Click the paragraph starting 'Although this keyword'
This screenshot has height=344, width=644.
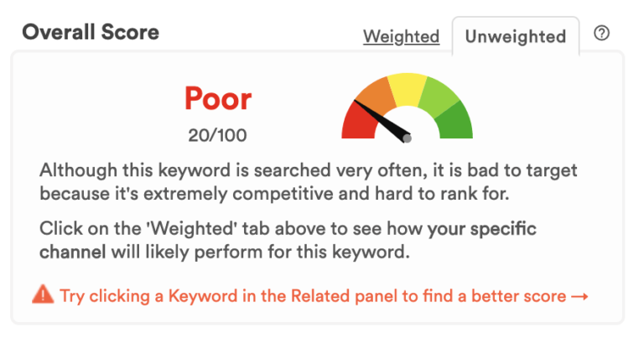(308, 182)
